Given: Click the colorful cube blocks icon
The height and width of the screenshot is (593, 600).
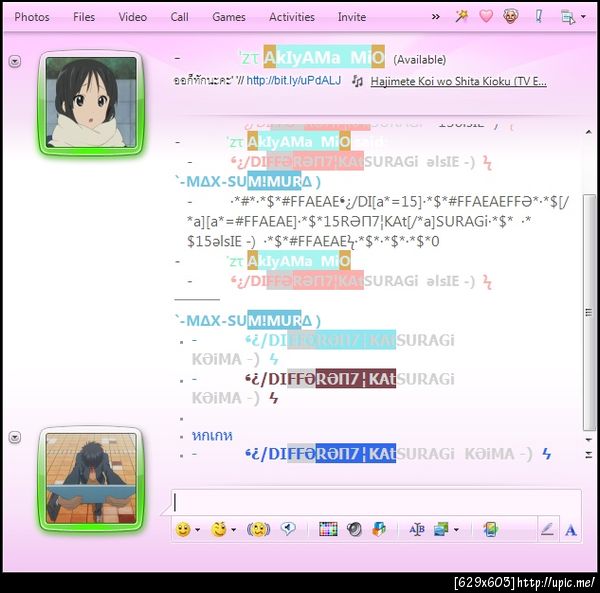Looking at the screenshot, I should [x=379, y=529].
